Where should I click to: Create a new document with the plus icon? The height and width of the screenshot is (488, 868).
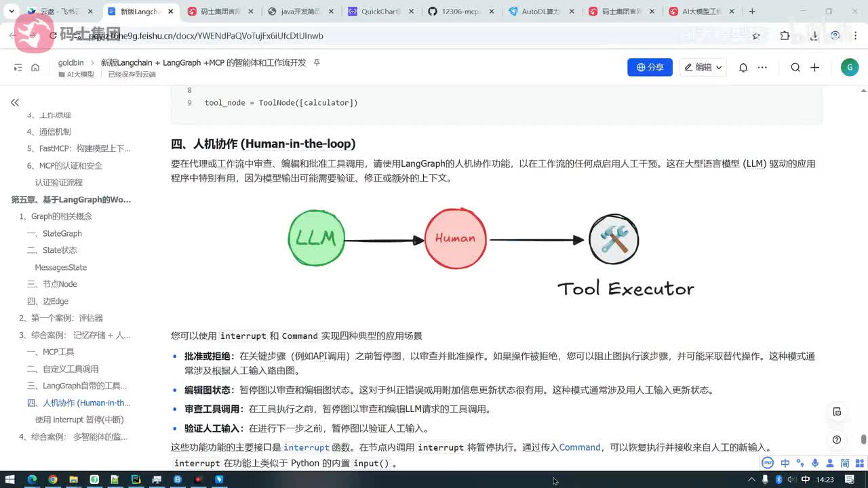tap(815, 67)
